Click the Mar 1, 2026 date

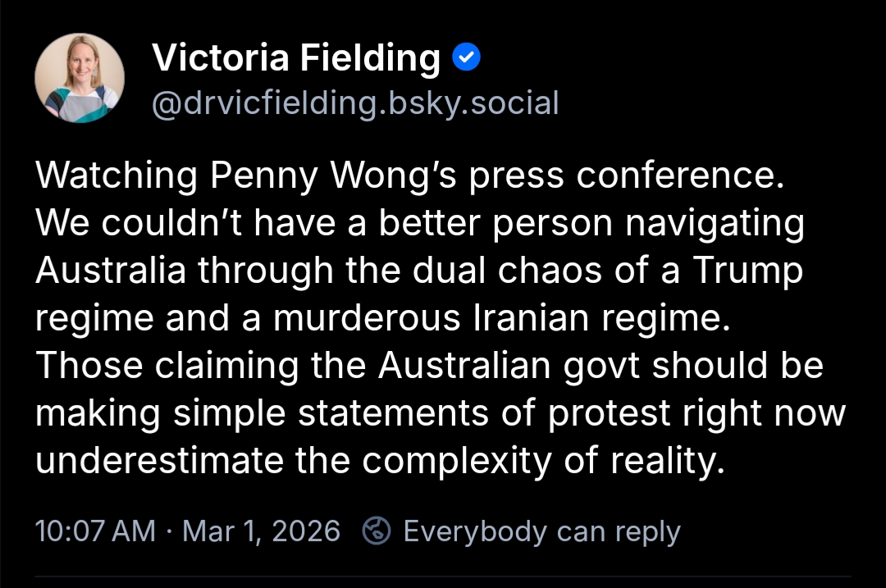(x=261, y=531)
